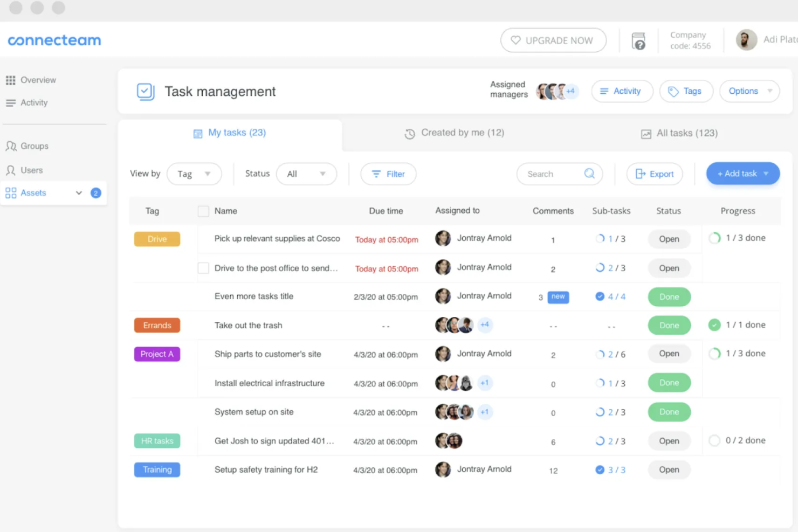798x532 pixels.
Task: Toggle Done status on Even more tasks title
Action: (669, 297)
